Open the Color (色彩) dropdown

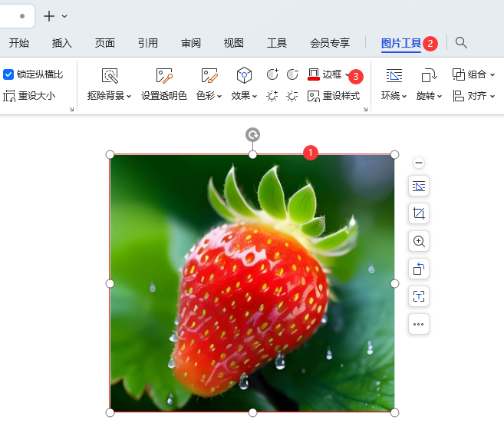click(209, 96)
